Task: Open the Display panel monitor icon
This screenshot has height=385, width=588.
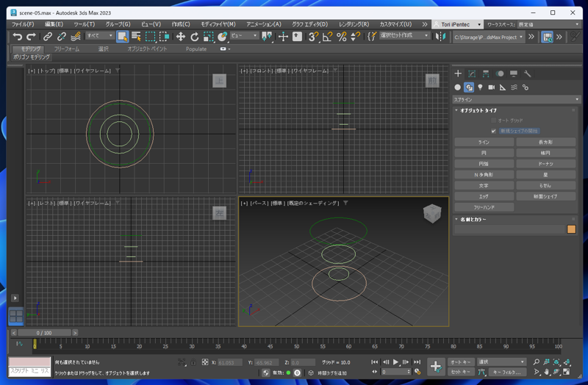Action: 513,73
